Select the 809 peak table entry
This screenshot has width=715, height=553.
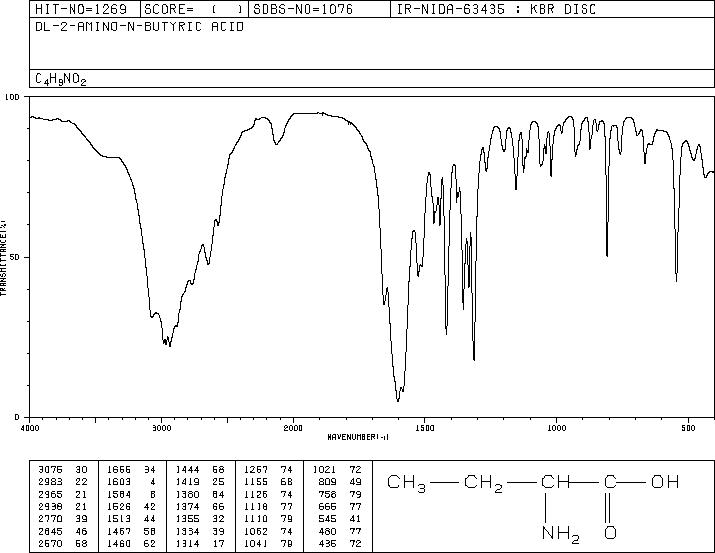(x=340, y=482)
